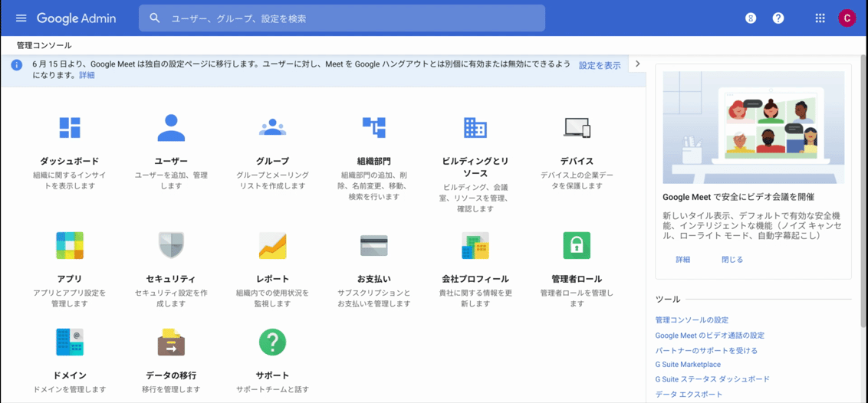Open the G Suite Marketplace tool link
The image size is (868, 403).
point(688,365)
